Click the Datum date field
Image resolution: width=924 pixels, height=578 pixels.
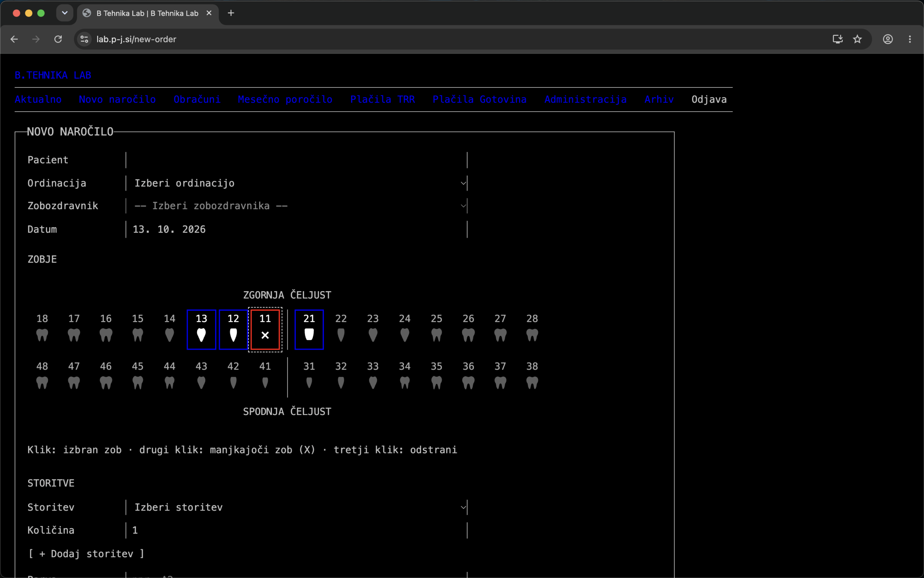click(297, 229)
